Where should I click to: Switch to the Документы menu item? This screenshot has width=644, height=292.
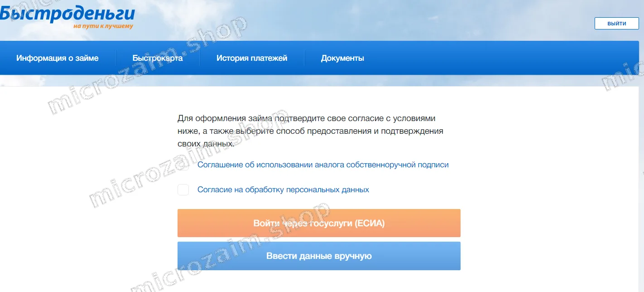[342, 58]
